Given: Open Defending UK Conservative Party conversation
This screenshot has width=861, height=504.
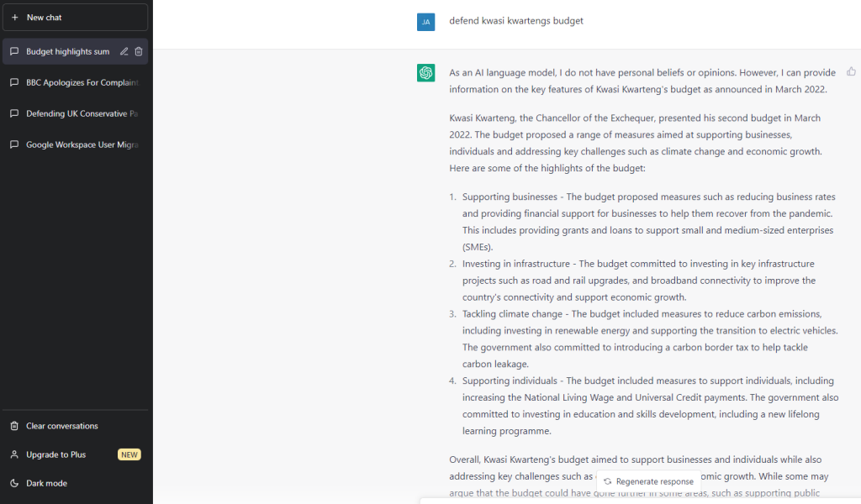Looking at the screenshot, I should click(75, 113).
